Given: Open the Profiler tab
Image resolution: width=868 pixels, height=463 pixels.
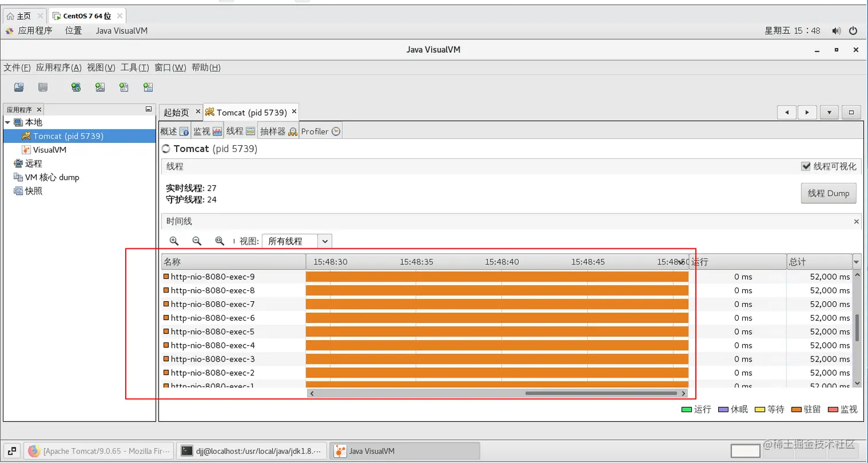Looking at the screenshot, I should (321, 131).
